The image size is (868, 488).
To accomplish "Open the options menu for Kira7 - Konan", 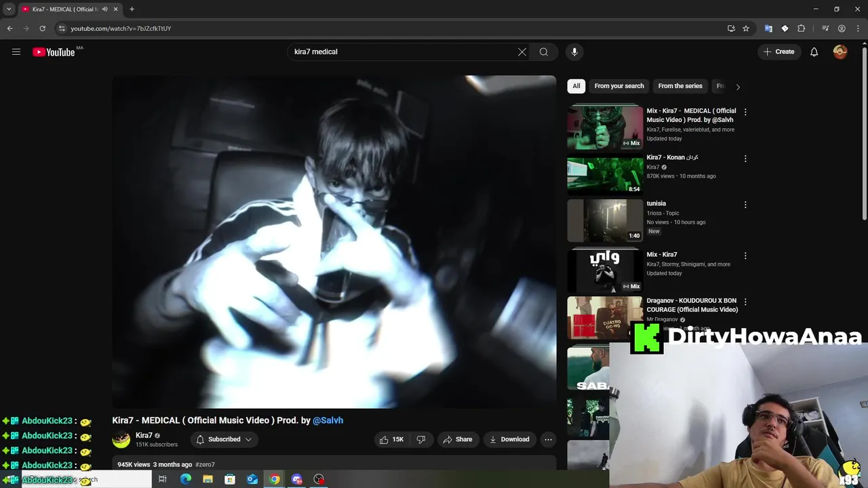I will tap(745, 159).
